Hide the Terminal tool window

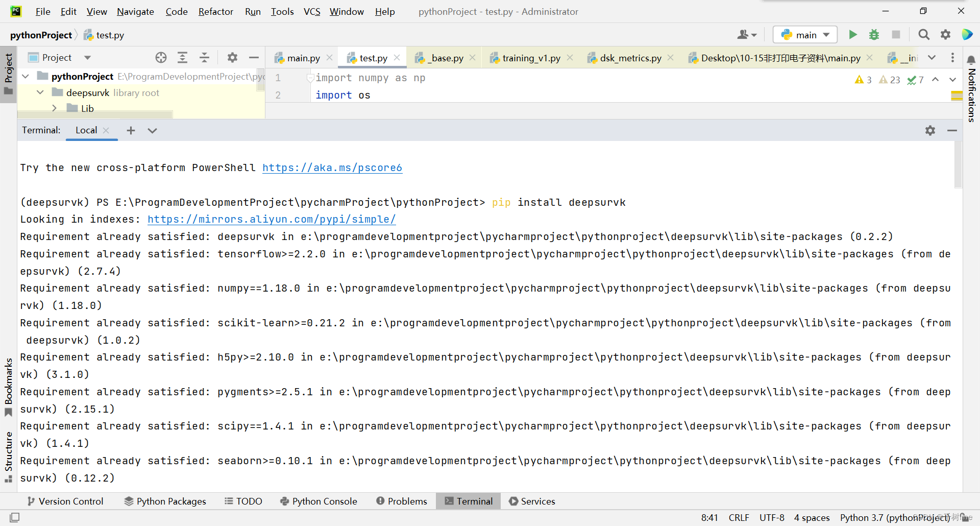click(x=952, y=130)
